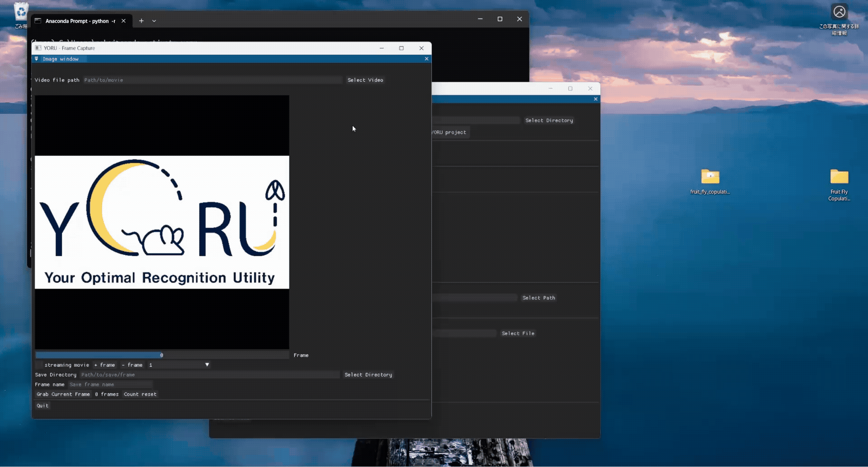Reset the counter with Count reset

pos(140,394)
